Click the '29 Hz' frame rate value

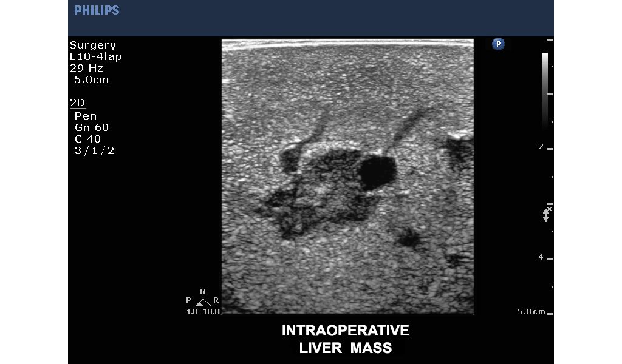[86, 68]
